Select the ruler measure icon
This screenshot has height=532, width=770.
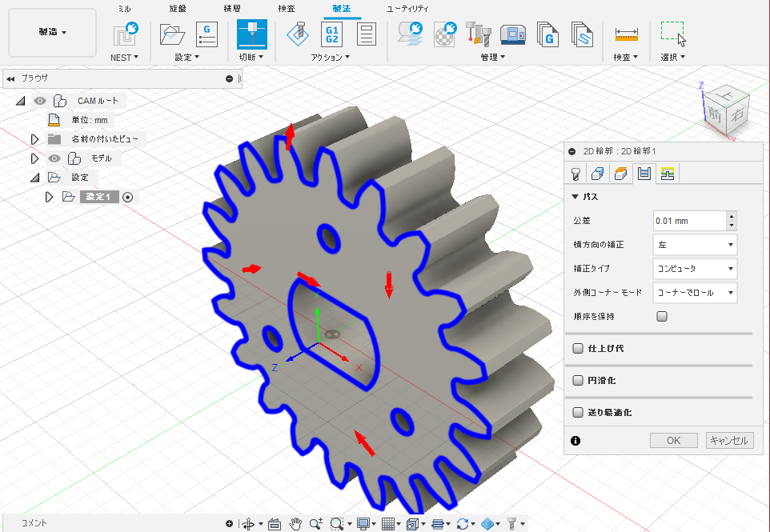pyautogui.click(x=626, y=35)
